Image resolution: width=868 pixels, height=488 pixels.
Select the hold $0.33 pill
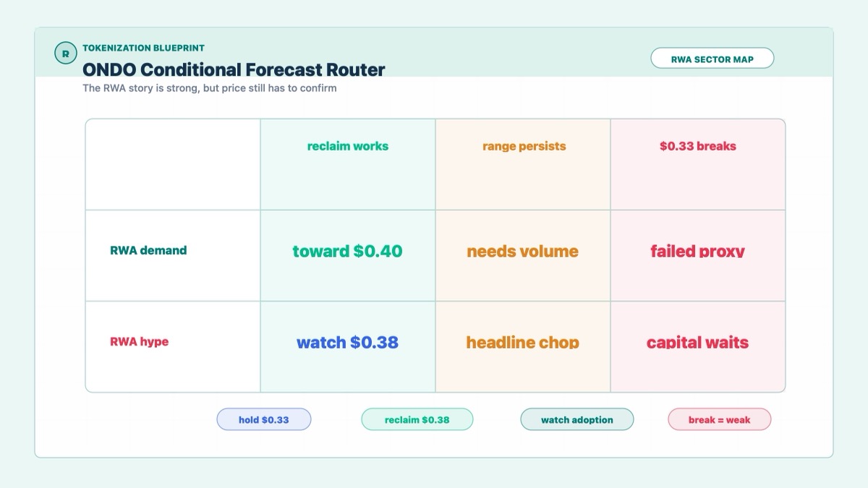coord(264,419)
